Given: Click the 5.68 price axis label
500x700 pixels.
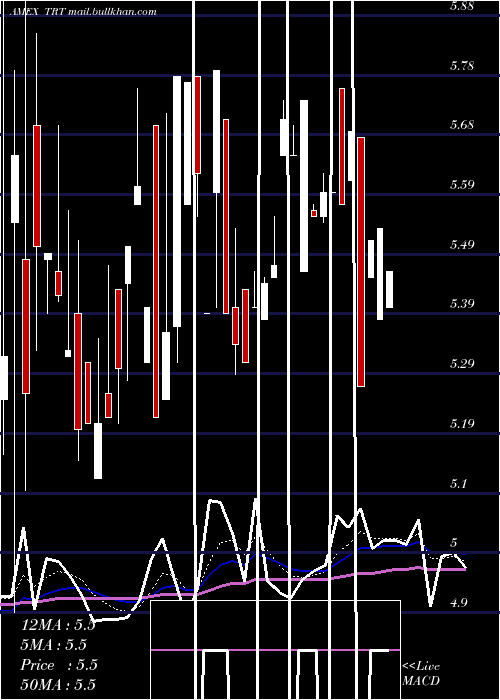Looking at the screenshot, I should point(462,125).
